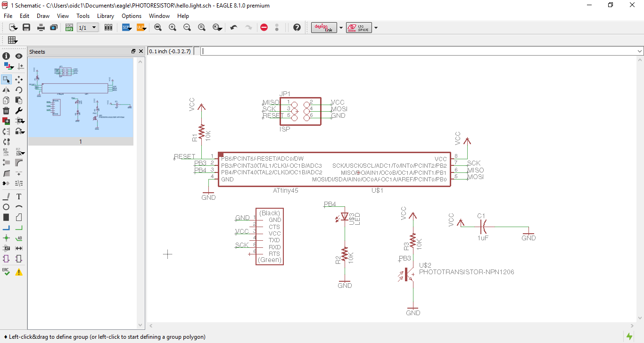Click the Redraw zoom icon
The width and height of the screenshot is (644, 343).
coord(202,28)
